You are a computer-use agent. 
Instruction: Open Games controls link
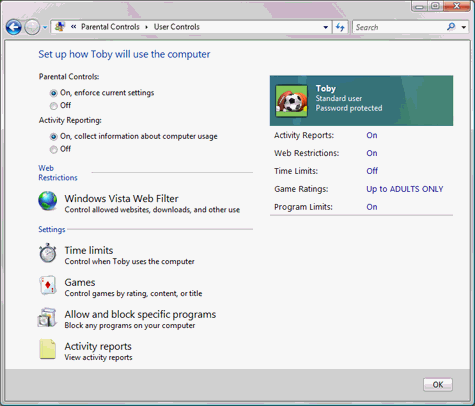click(80, 282)
